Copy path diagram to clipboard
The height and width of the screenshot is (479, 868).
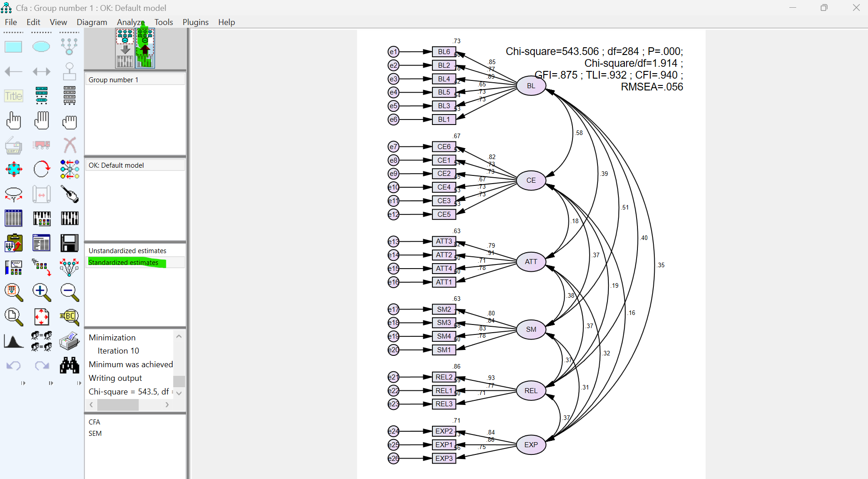click(14, 243)
